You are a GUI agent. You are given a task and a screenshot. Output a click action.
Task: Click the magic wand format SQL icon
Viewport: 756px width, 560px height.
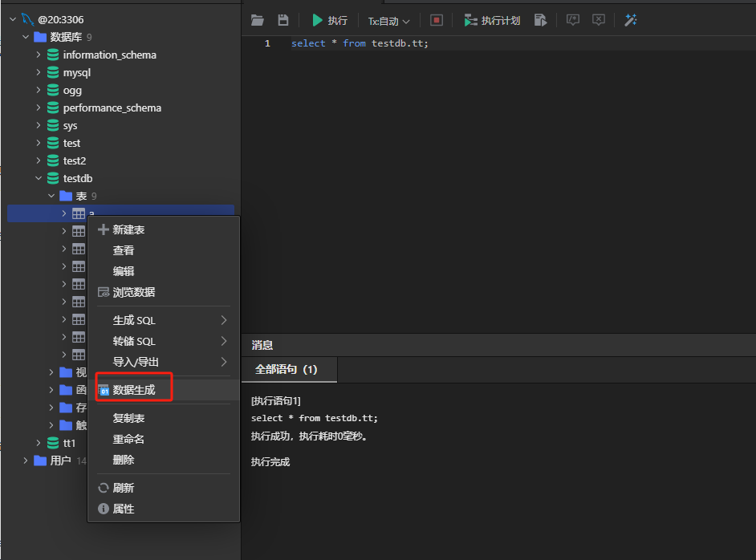631,20
